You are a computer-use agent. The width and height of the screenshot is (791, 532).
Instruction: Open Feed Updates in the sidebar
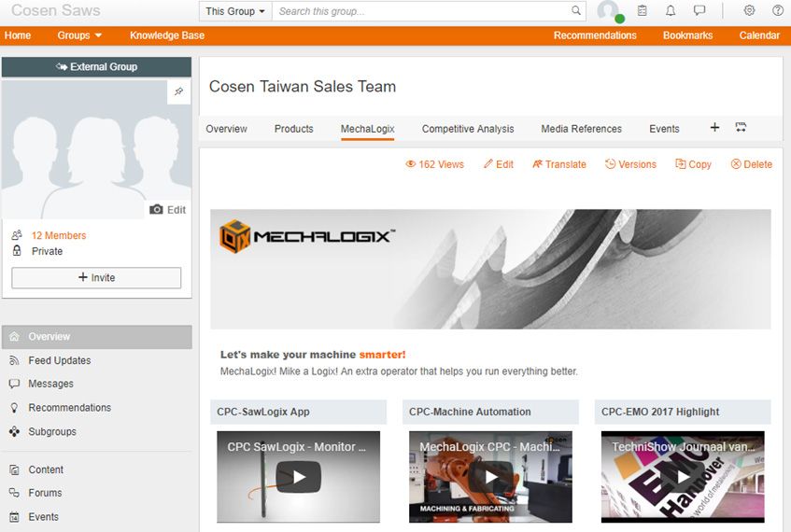60,360
